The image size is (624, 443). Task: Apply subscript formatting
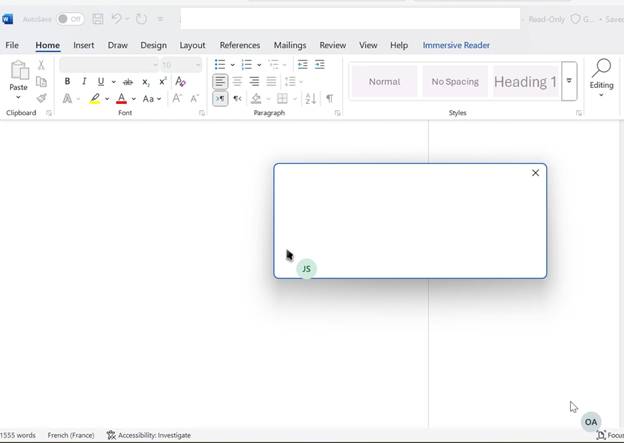click(x=146, y=82)
